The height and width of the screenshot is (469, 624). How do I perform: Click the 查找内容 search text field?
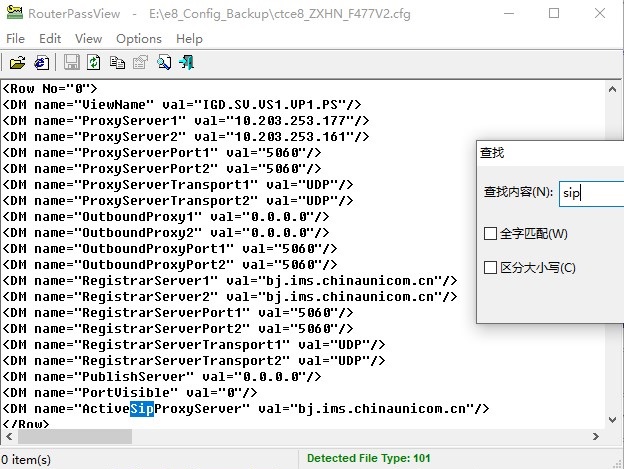[590, 192]
